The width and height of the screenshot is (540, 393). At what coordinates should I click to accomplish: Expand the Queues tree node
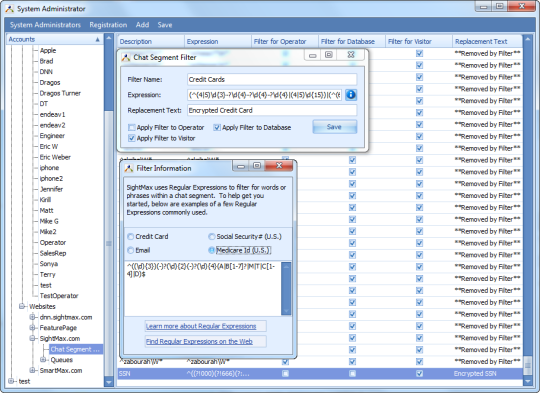click(43, 360)
